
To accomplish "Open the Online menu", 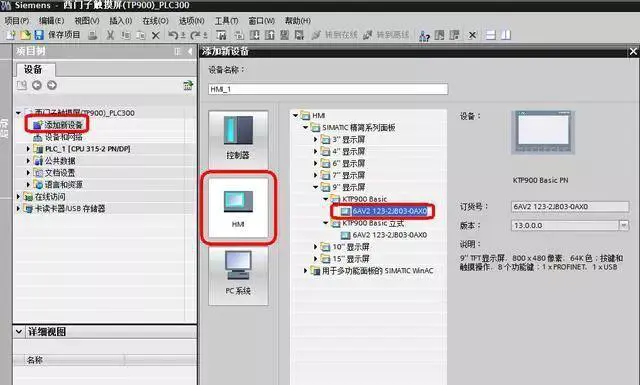I will [x=155, y=20].
